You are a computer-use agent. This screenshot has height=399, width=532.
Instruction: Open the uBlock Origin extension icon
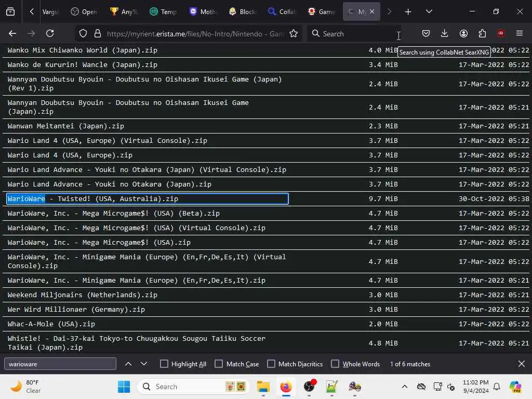501,33
